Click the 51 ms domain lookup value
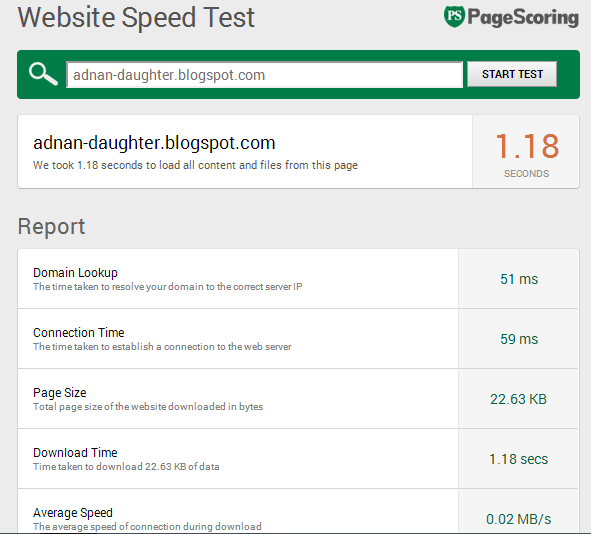 point(519,279)
